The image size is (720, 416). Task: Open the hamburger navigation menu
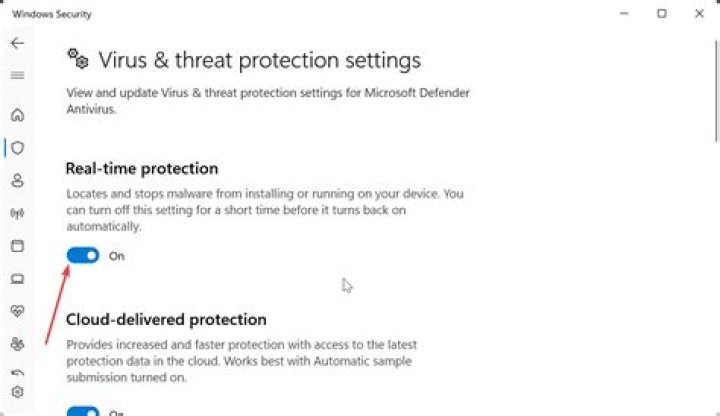click(x=17, y=76)
